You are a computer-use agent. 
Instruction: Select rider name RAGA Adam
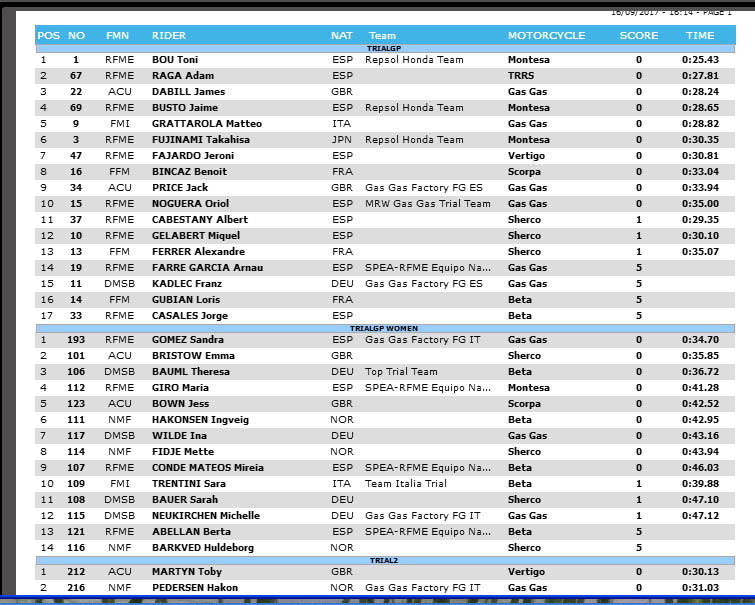(183, 76)
